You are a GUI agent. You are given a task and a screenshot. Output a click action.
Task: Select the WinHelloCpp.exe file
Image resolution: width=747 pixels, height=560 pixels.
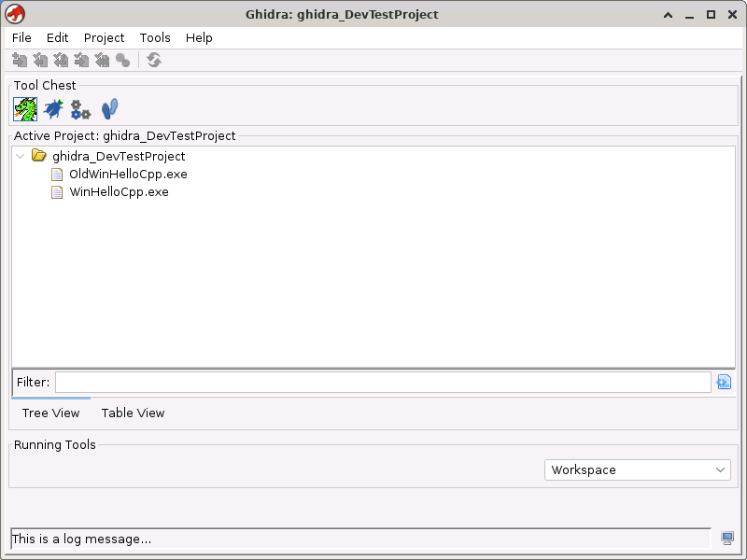click(x=119, y=192)
